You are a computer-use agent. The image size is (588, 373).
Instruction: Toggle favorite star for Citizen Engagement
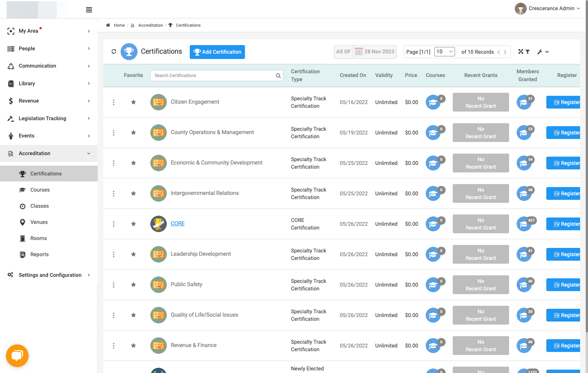point(133,102)
